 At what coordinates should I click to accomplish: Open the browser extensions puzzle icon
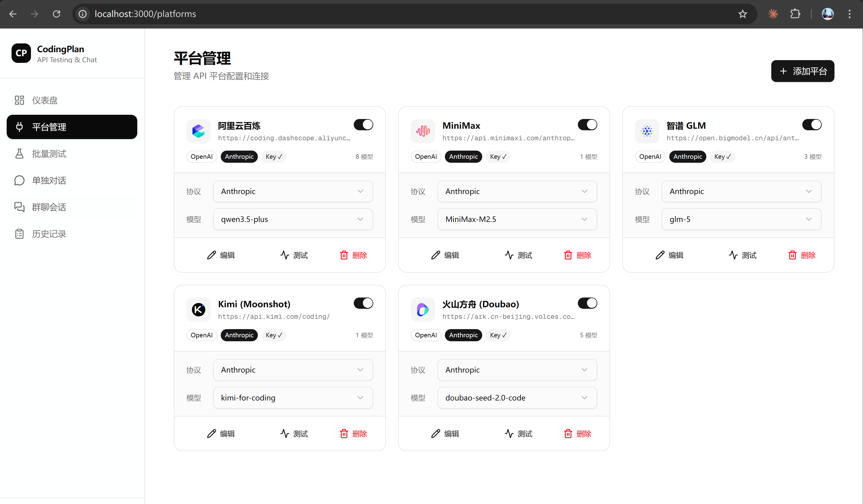pos(795,14)
